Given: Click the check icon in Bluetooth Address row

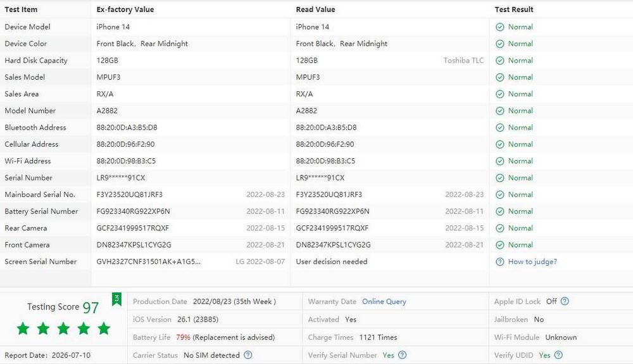Looking at the screenshot, I should tap(500, 127).
